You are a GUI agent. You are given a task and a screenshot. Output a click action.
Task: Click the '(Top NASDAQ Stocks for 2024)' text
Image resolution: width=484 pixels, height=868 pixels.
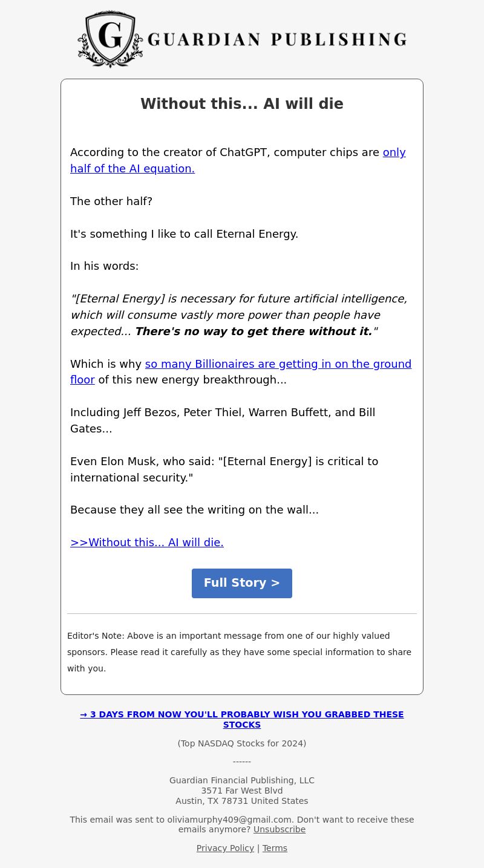[242, 743]
